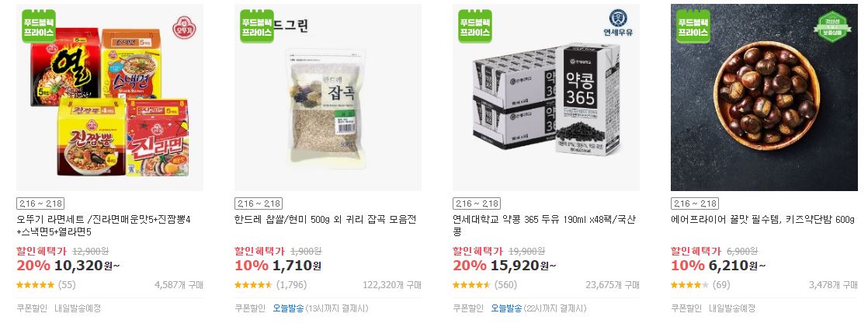
Task: Click the star rating of the ramen set
Action: coord(36,285)
